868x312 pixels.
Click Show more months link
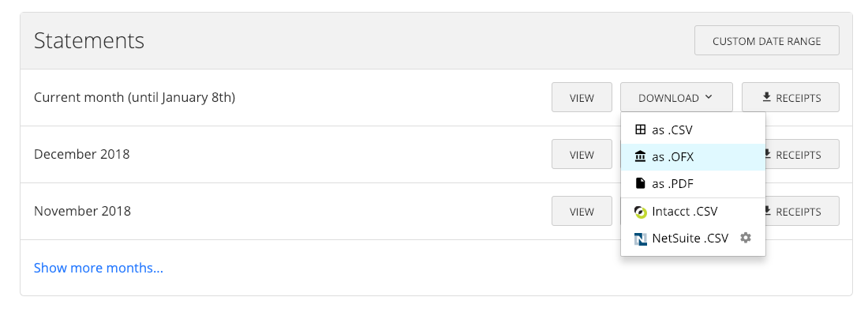99,268
